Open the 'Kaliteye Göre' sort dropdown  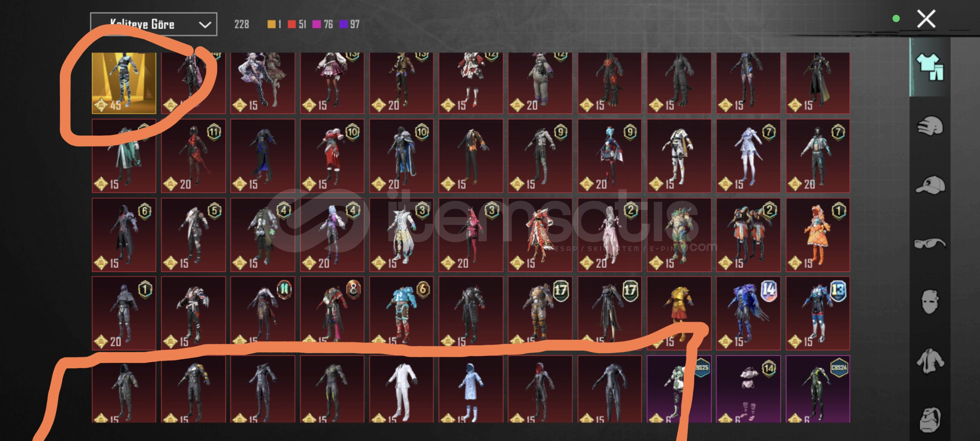pyautogui.click(x=153, y=24)
